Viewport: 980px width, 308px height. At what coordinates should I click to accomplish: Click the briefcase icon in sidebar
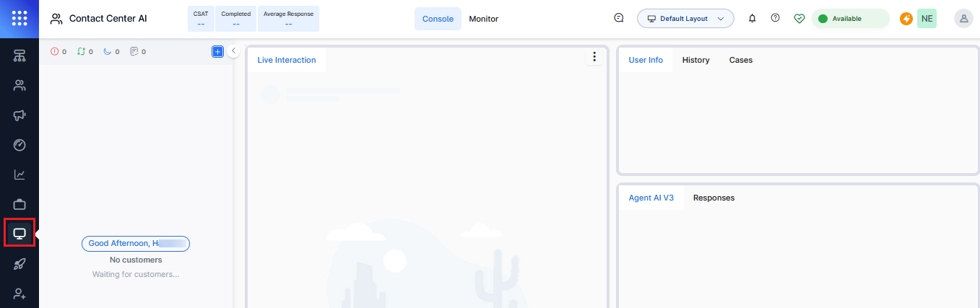click(19, 204)
